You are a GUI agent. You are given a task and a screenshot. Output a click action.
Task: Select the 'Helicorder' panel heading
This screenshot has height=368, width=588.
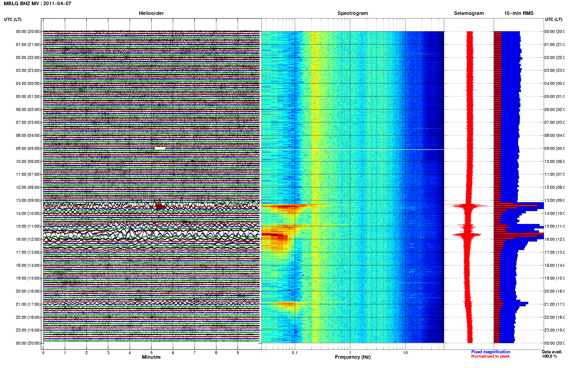(151, 13)
